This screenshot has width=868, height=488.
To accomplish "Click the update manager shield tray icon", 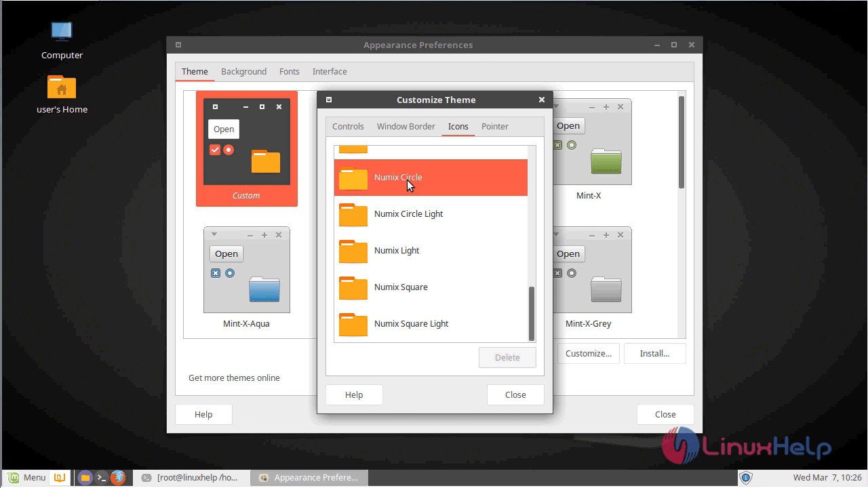I will click(x=746, y=478).
